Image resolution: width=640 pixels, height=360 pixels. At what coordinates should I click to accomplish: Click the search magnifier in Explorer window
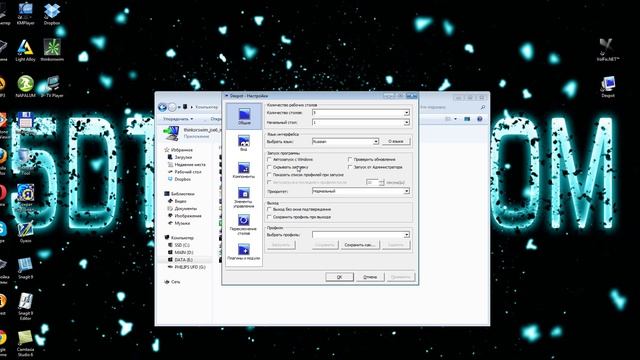click(483, 107)
